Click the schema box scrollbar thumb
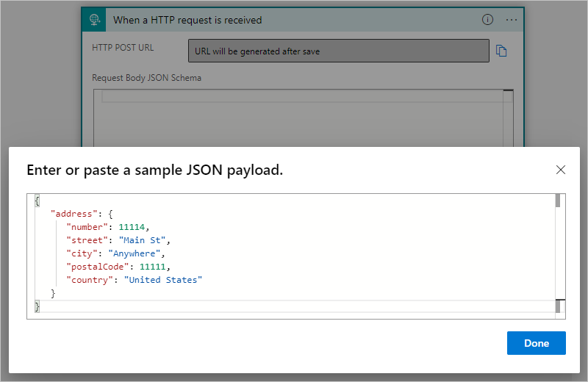Viewport: 588px width, 382px height. tap(507, 92)
